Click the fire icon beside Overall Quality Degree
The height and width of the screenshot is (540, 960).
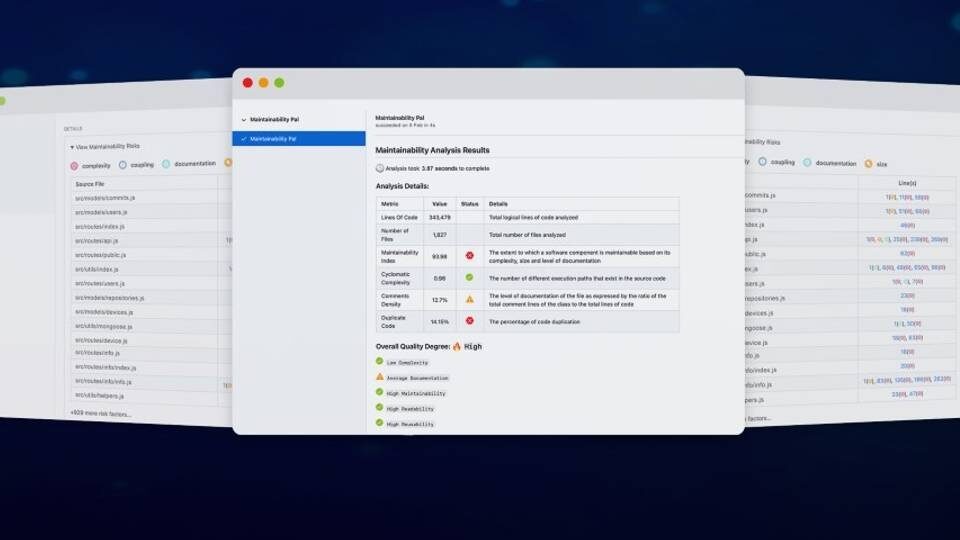tap(457, 346)
